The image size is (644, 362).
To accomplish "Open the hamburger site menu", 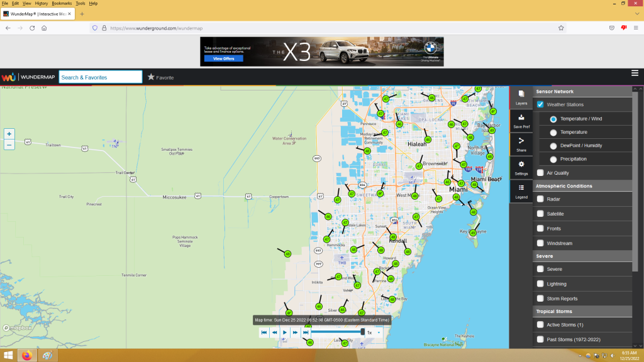I will (x=635, y=73).
